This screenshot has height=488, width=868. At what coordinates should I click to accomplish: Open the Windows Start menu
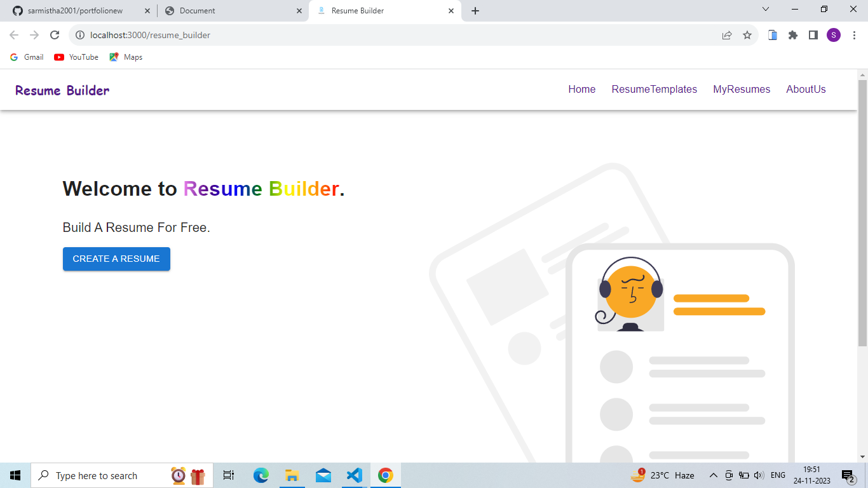[15, 475]
